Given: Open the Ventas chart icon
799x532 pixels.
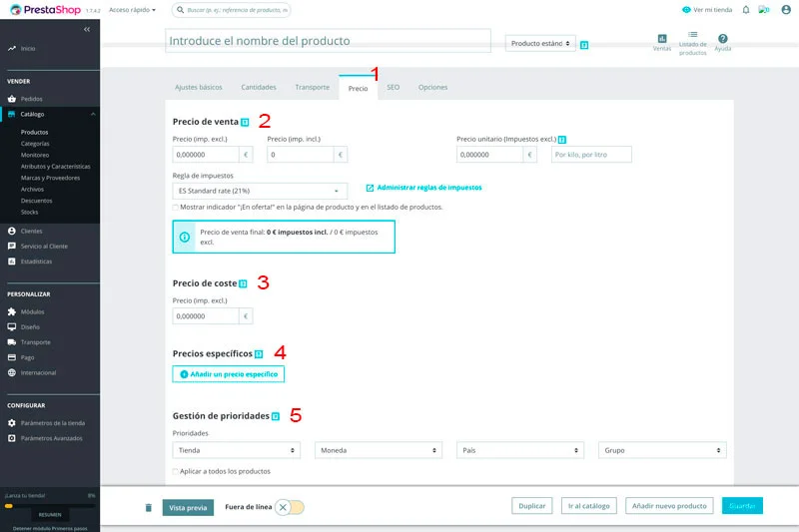Looking at the screenshot, I should point(662,39).
